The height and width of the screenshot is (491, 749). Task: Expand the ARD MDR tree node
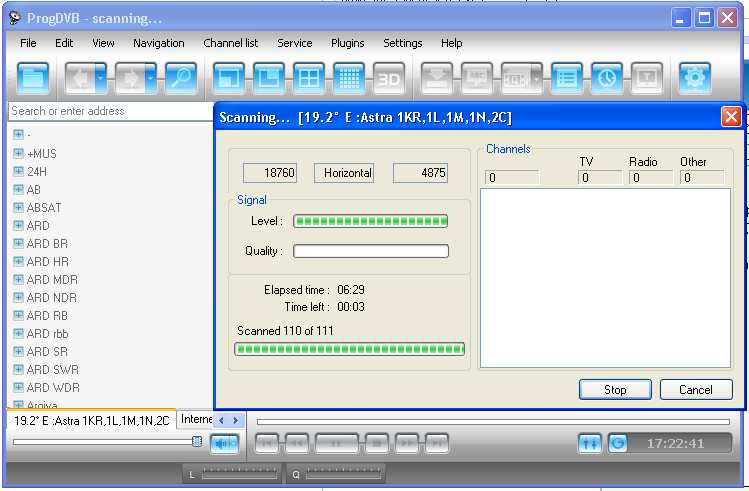tap(18, 280)
